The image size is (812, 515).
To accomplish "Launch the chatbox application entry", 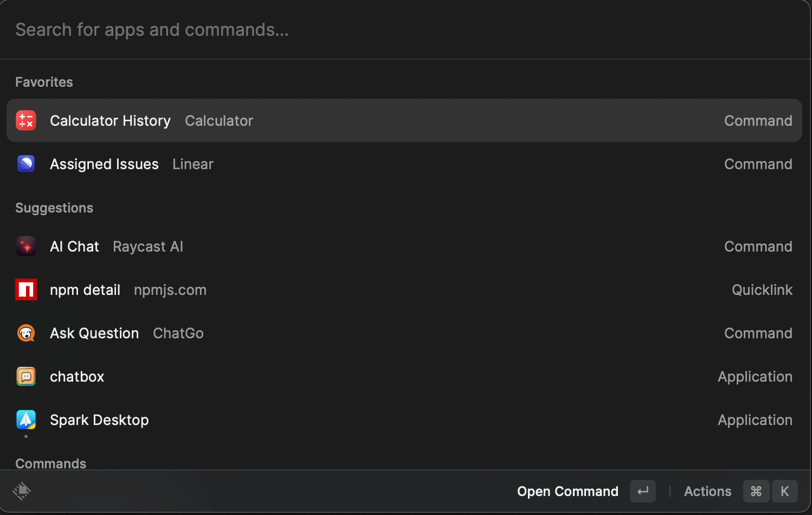I will click(x=404, y=376).
